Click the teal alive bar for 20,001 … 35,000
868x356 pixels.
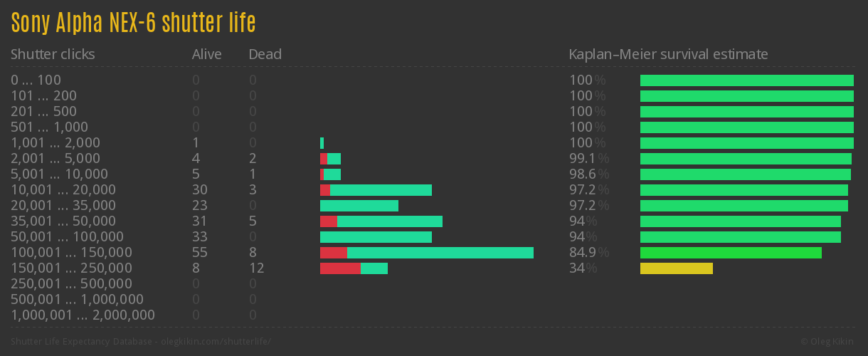(x=359, y=206)
